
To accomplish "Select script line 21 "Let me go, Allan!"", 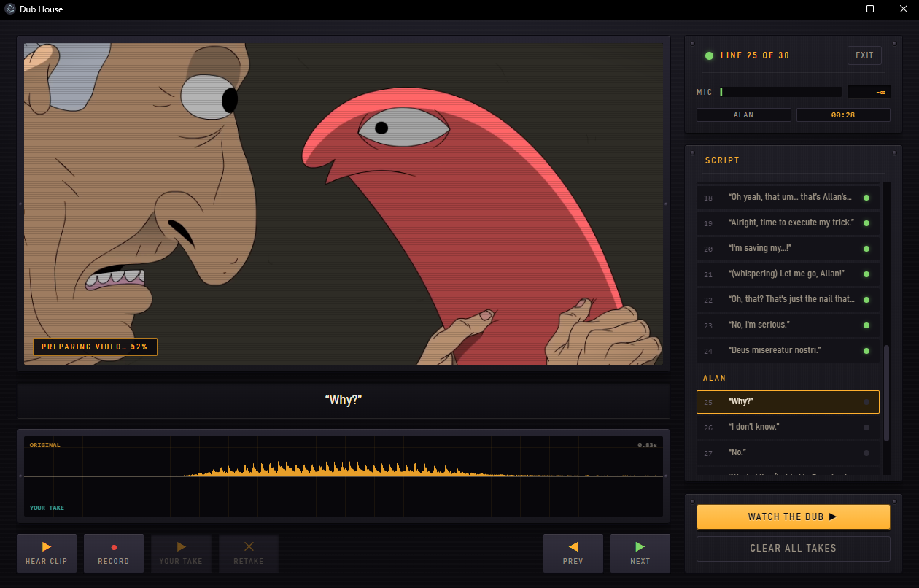I will click(788, 274).
